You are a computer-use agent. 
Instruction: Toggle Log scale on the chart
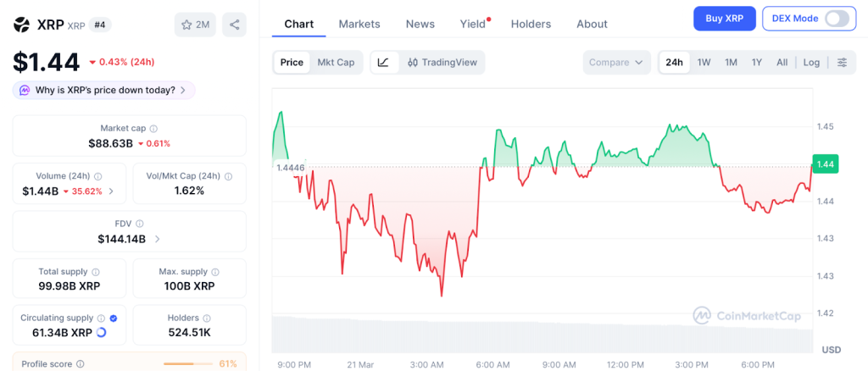[x=811, y=62]
